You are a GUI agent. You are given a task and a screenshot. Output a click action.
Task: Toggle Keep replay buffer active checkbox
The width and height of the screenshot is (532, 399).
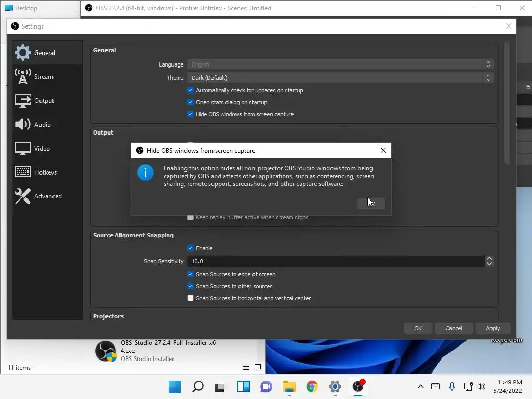click(x=190, y=217)
